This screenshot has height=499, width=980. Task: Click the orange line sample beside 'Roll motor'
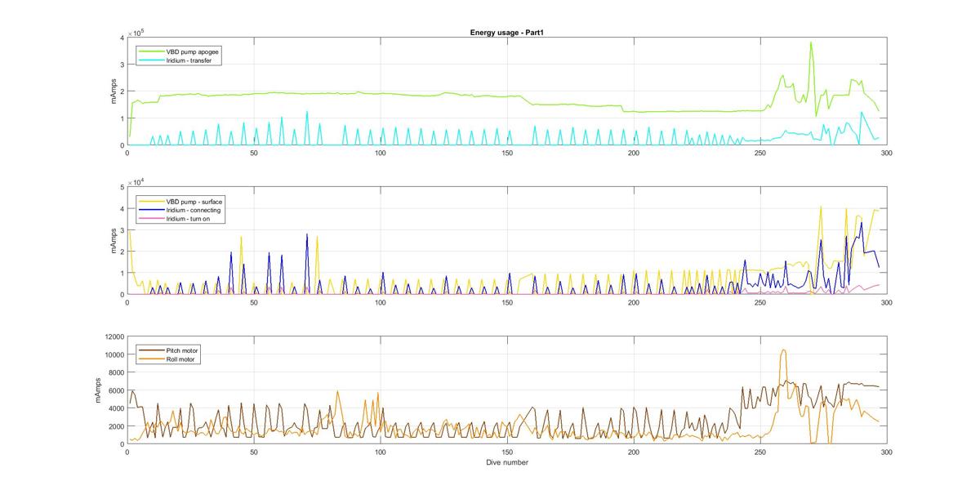coord(151,359)
